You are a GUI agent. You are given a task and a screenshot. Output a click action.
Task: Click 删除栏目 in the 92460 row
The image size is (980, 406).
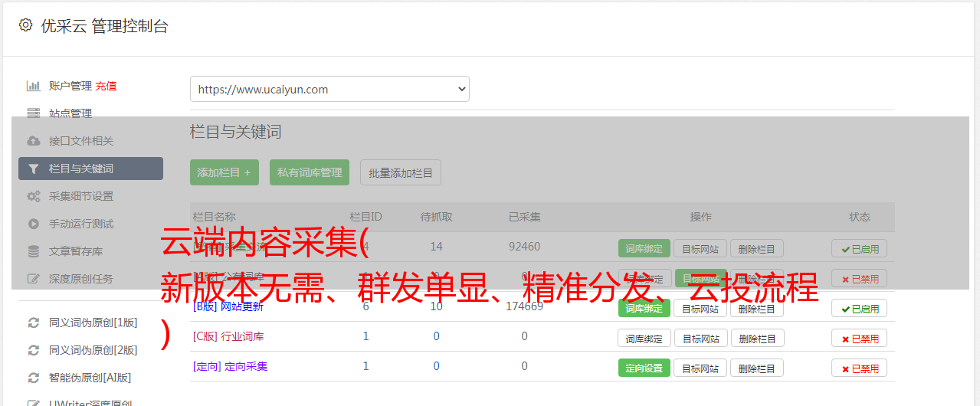coord(757,248)
